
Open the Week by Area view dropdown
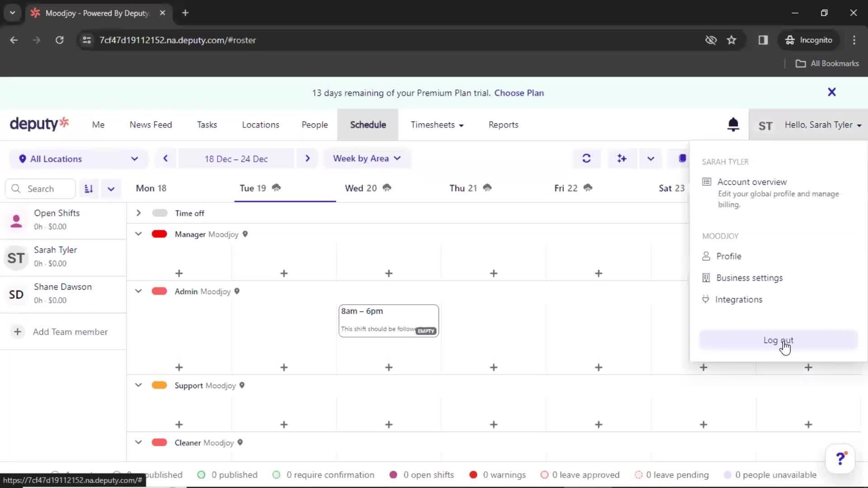367,159
